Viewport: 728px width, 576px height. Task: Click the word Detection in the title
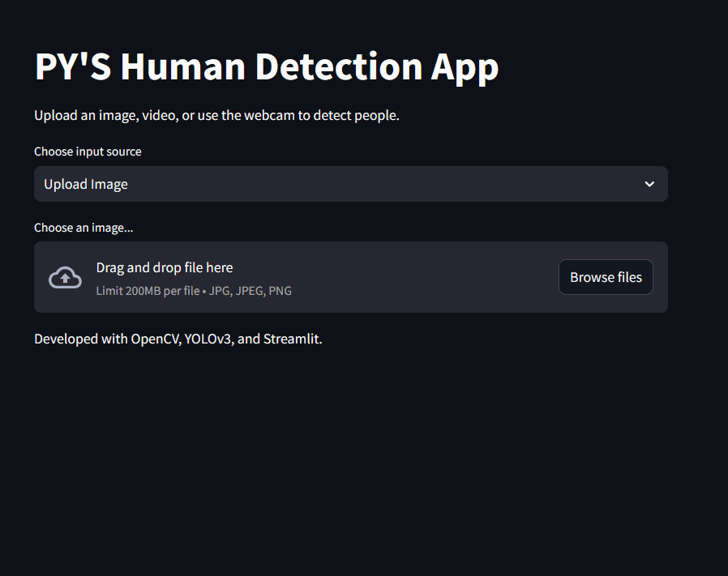click(339, 66)
